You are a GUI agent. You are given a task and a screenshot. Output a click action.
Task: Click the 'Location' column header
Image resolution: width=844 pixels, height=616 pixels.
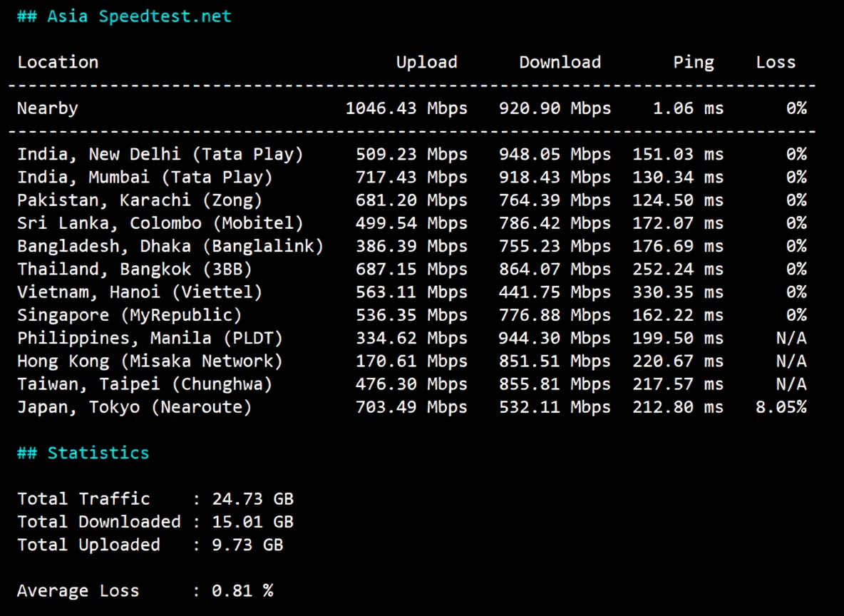click(58, 63)
